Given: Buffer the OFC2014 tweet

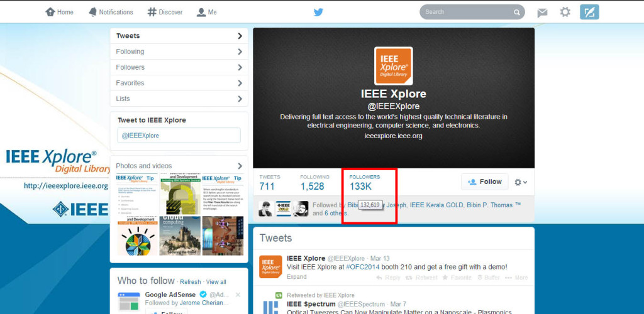Looking at the screenshot, I should pos(488,278).
